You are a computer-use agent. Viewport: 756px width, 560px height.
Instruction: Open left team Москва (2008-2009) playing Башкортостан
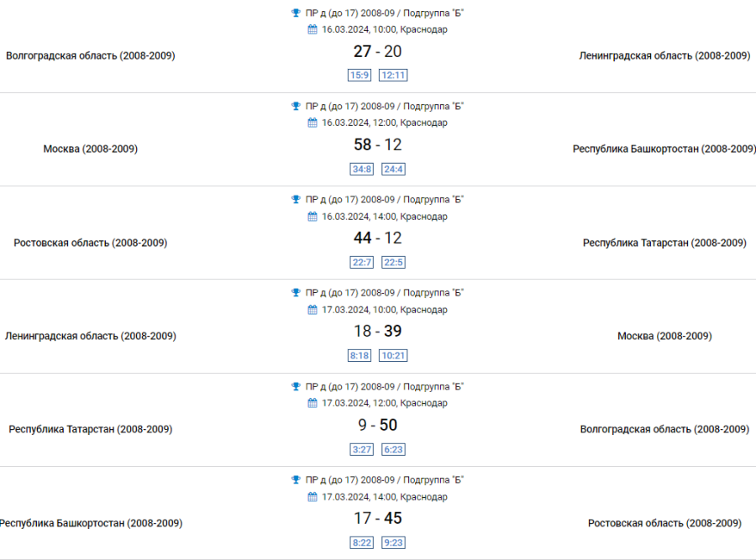pos(90,149)
